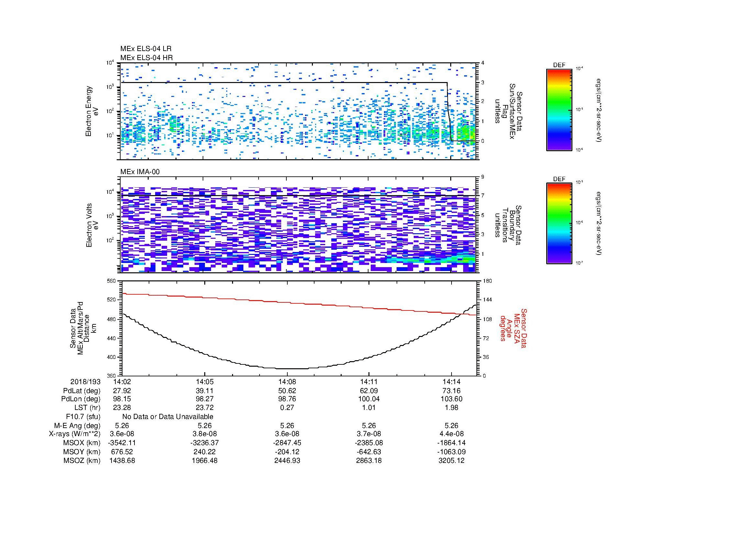Click the 560 km altitude tick label
This screenshot has width=756, height=534.
coord(112,281)
